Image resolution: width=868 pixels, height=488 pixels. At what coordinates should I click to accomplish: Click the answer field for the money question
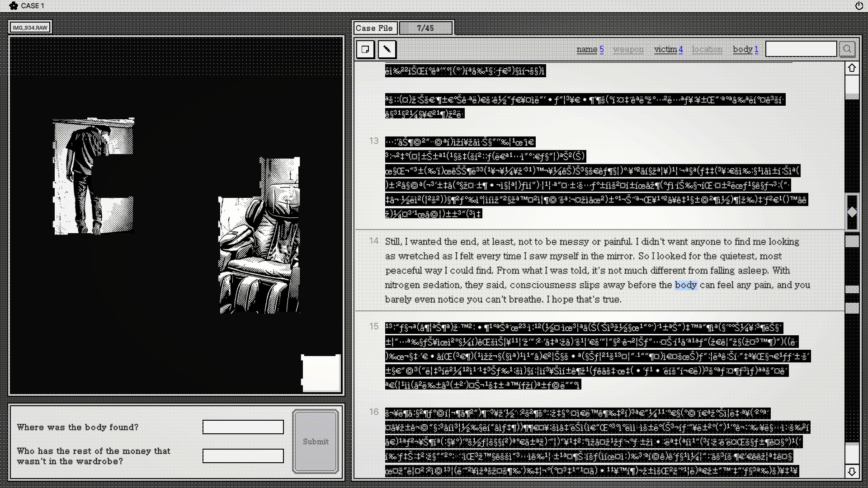[x=243, y=456]
